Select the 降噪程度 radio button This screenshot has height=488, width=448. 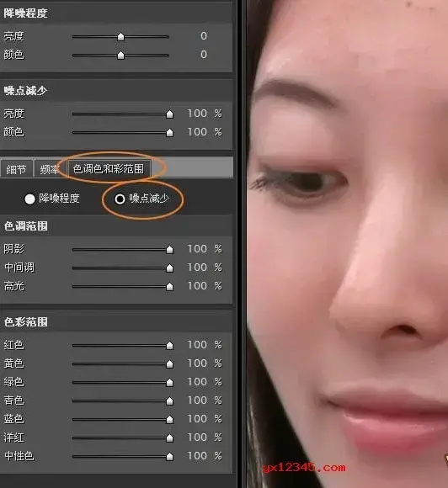pos(29,199)
